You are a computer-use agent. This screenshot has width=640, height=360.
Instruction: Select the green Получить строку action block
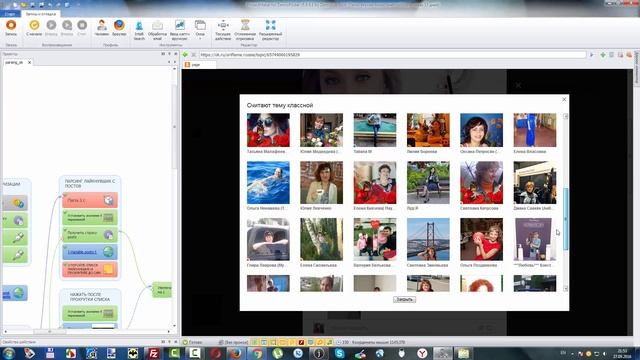click(90, 235)
